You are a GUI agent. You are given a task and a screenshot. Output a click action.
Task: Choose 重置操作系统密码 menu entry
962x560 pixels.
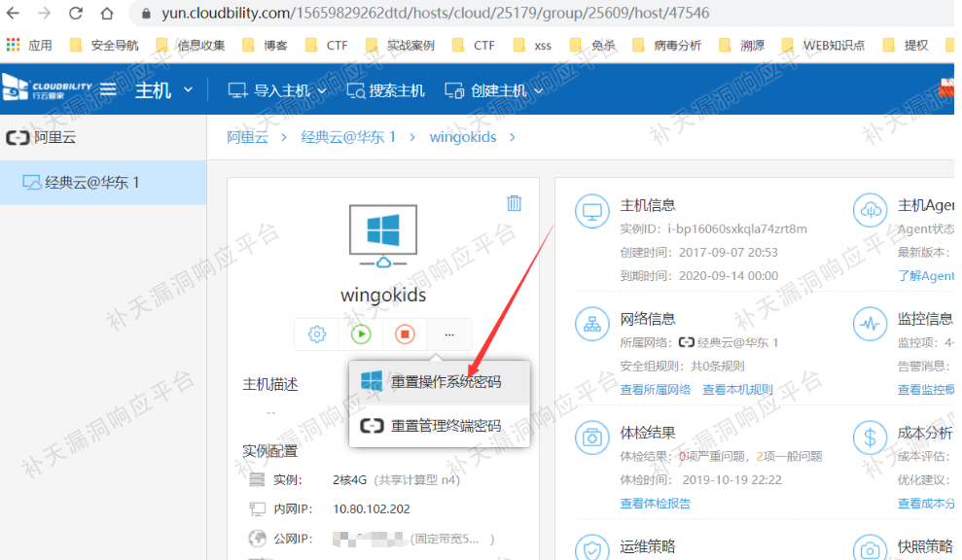[x=439, y=382]
